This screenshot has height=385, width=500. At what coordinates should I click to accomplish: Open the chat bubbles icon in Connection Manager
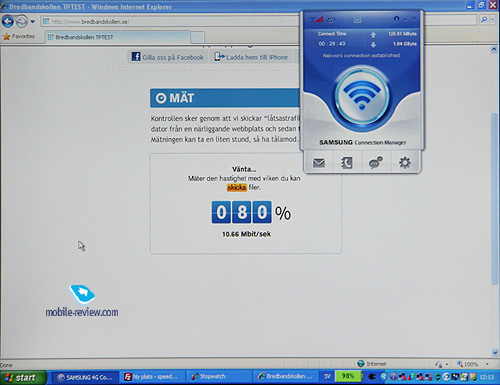tap(375, 163)
